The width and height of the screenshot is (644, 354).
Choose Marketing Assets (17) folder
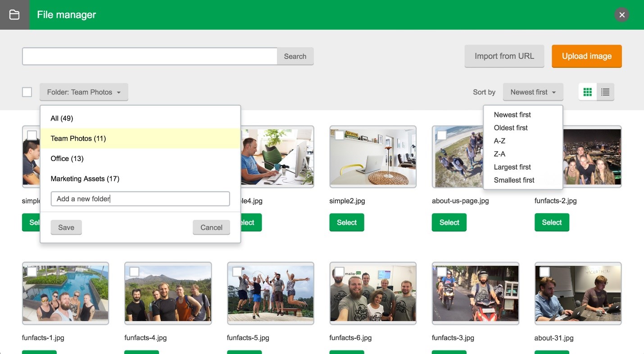[x=141, y=179]
